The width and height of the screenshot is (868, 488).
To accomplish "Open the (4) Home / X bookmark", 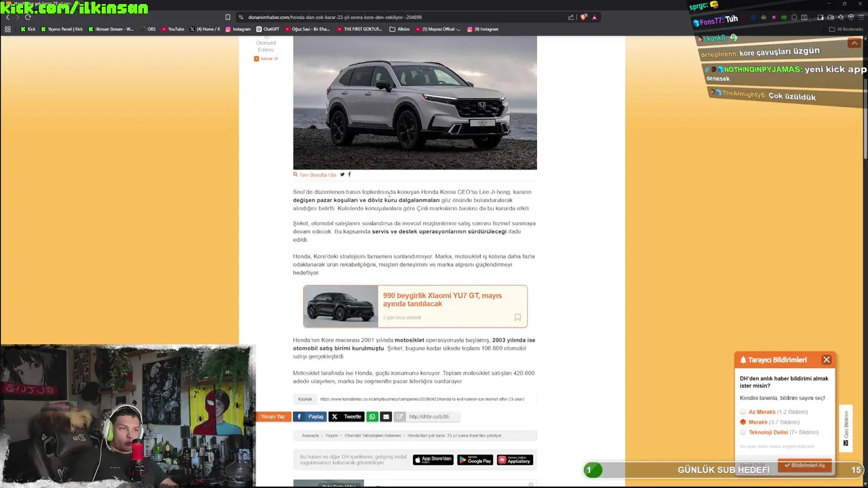I will [205, 29].
